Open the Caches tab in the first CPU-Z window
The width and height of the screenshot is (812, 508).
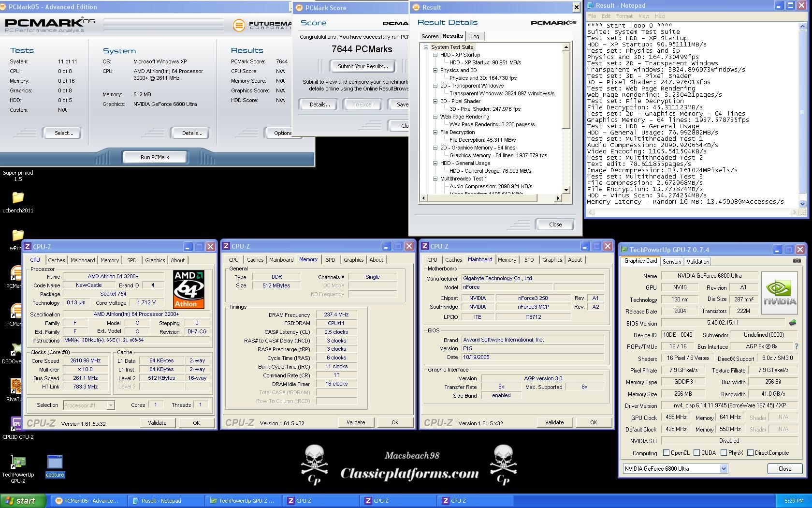click(57, 260)
